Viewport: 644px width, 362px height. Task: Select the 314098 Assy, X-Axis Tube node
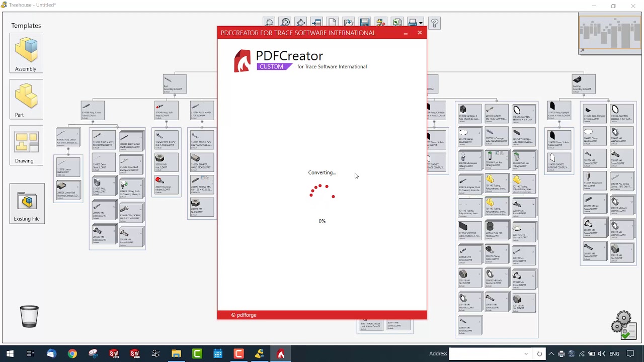pos(93,110)
